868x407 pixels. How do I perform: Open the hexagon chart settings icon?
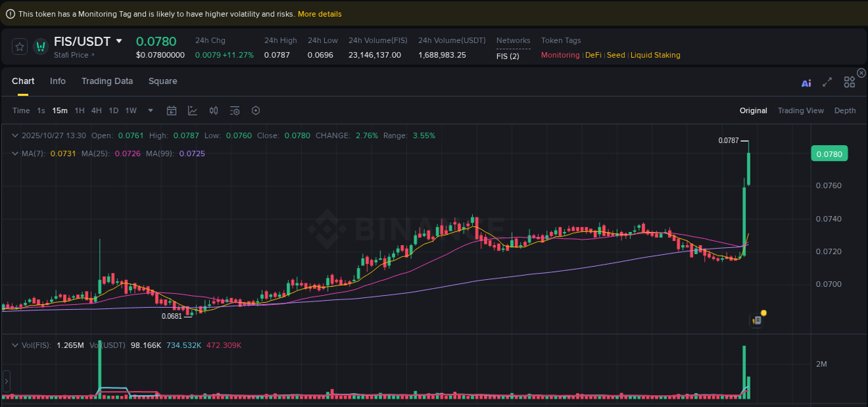[x=256, y=110]
